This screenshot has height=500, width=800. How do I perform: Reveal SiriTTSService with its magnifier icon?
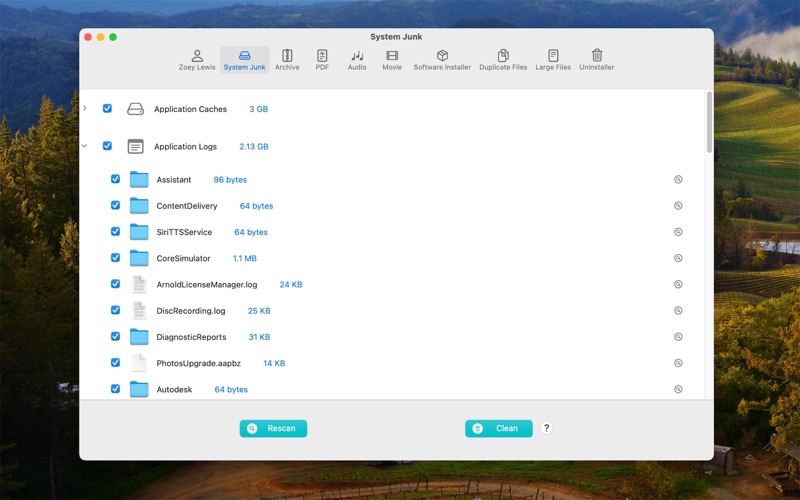(678, 232)
